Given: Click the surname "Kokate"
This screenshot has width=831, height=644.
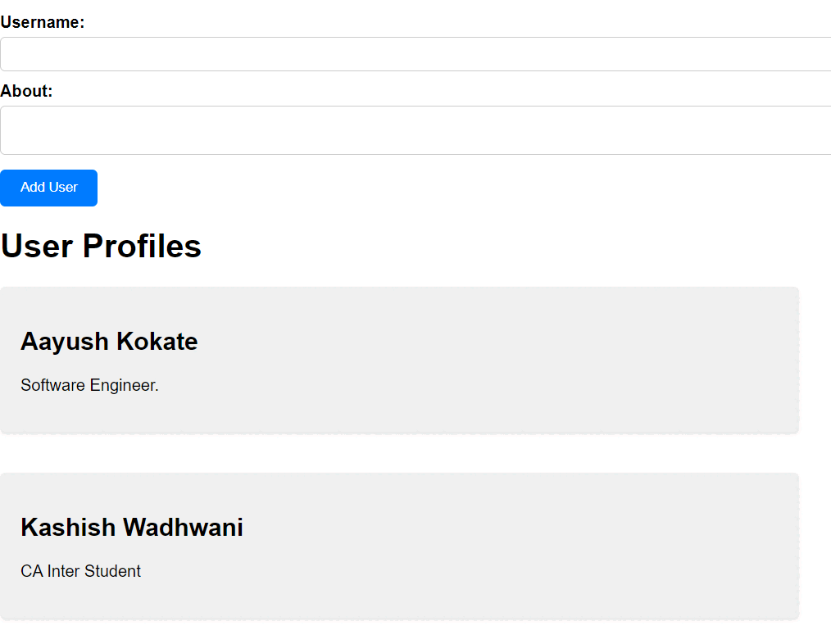Looking at the screenshot, I should click(157, 341).
